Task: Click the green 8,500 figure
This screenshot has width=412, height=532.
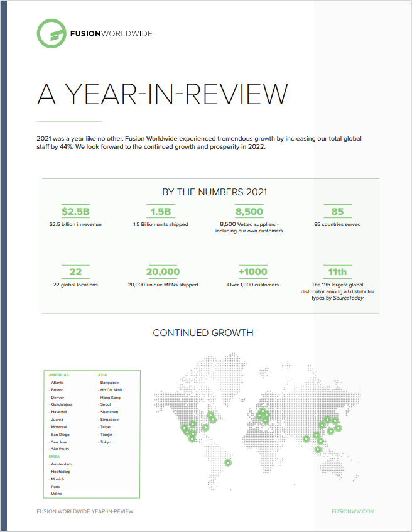Action: (x=249, y=212)
